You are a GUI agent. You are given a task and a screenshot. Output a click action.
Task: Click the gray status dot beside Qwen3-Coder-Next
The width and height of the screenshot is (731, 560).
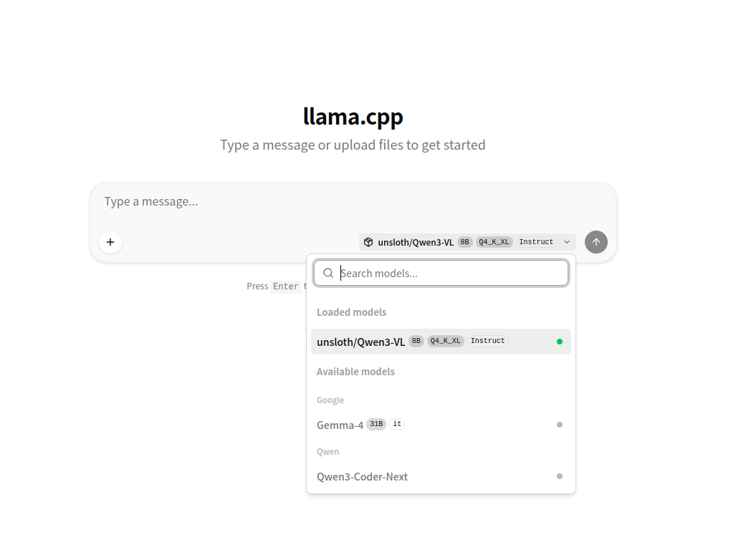pyautogui.click(x=560, y=476)
